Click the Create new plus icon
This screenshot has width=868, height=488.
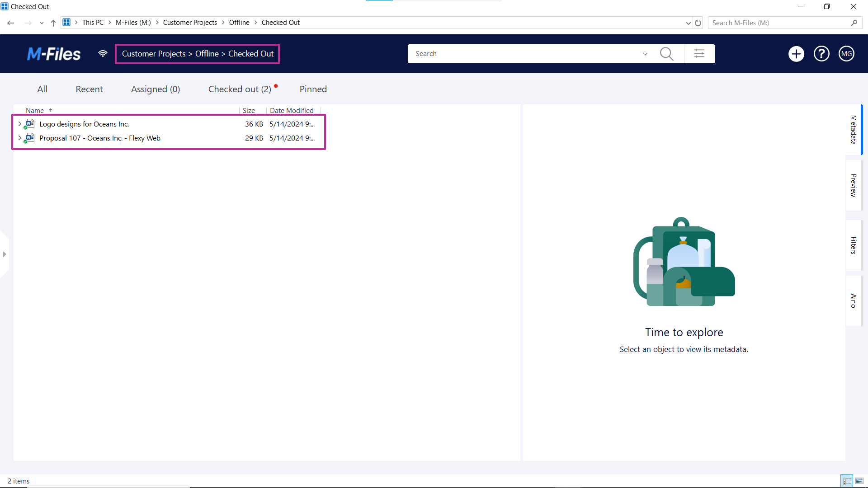(796, 54)
